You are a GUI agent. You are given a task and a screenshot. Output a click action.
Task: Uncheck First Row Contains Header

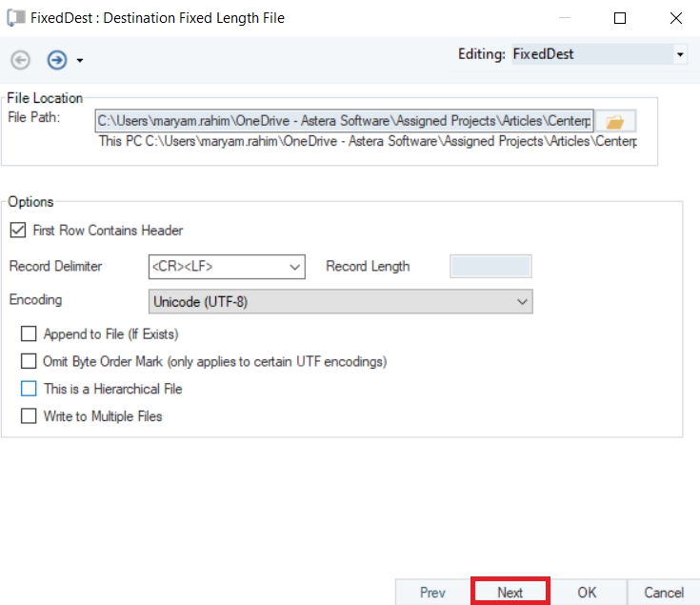(x=17, y=230)
